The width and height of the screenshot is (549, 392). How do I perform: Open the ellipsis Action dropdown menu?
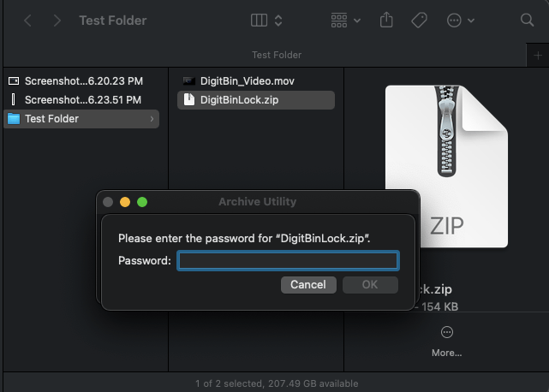pyautogui.click(x=460, y=20)
